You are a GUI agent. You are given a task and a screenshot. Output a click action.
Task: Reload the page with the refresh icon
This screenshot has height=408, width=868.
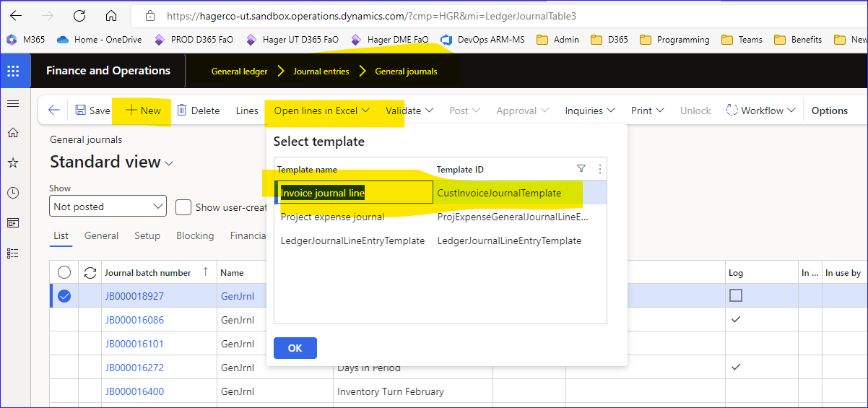coord(79,15)
